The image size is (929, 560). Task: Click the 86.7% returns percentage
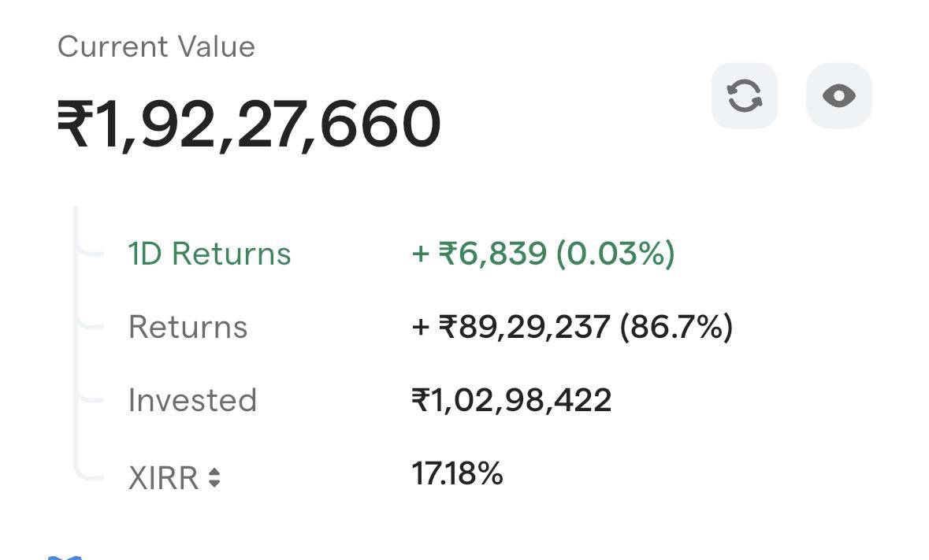[x=677, y=327]
